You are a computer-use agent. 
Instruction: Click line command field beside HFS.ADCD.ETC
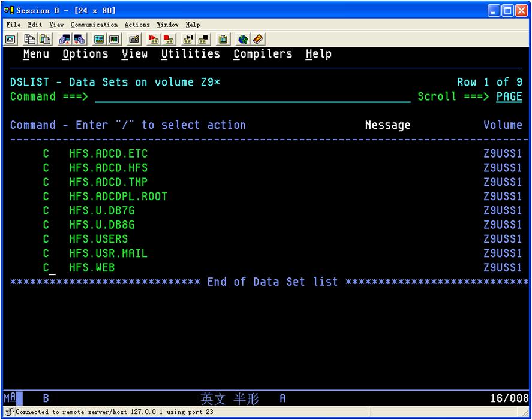coord(46,153)
